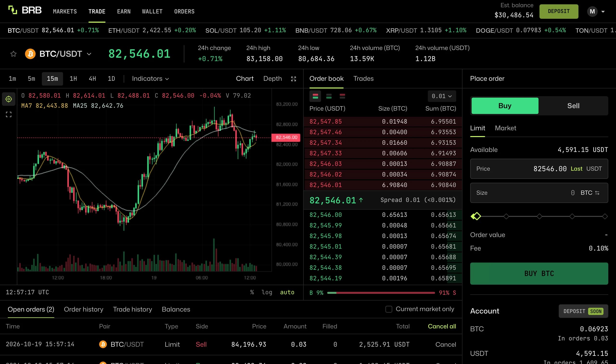Show both bids and asks order book view
The image size is (616, 364).
pyautogui.click(x=315, y=96)
